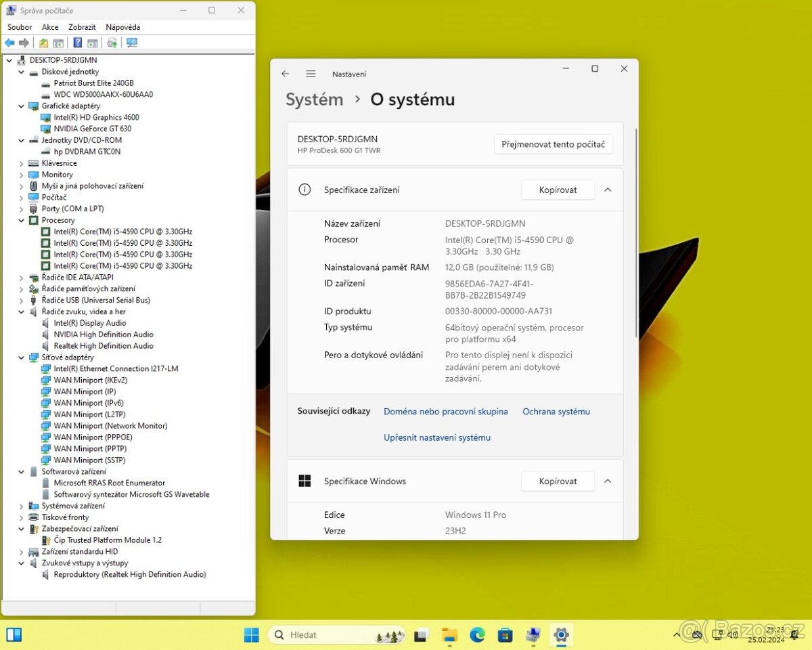Click the Forward navigation arrow in Device Manager toolbar

point(24,42)
